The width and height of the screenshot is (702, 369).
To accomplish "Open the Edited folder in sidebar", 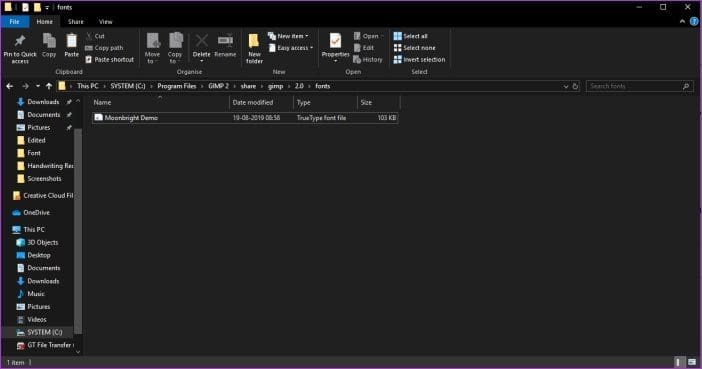I will pyautogui.click(x=36, y=140).
